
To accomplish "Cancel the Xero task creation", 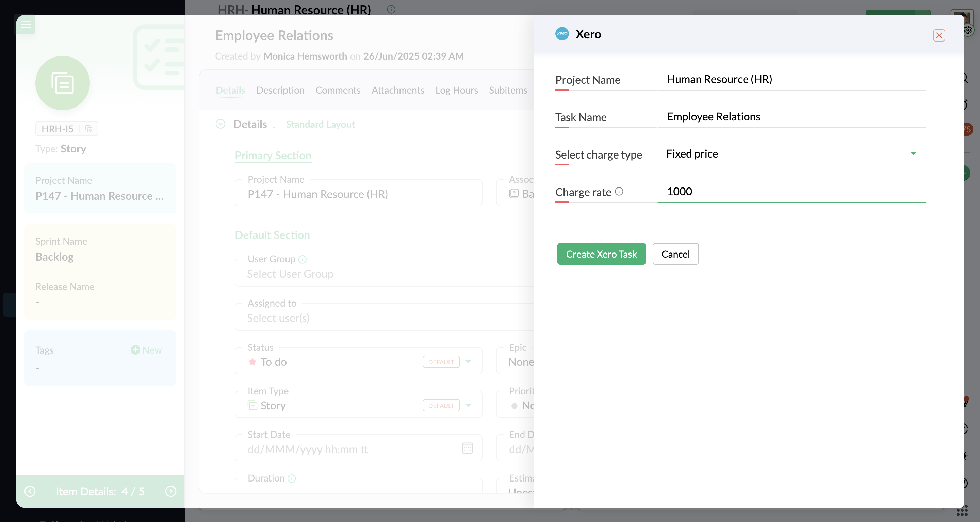I will pos(675,254).
